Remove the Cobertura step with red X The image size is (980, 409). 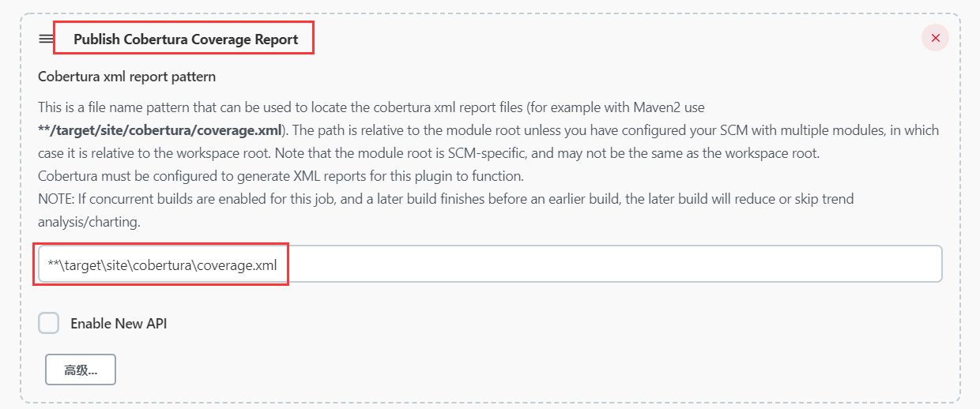(x=936, y=38)
